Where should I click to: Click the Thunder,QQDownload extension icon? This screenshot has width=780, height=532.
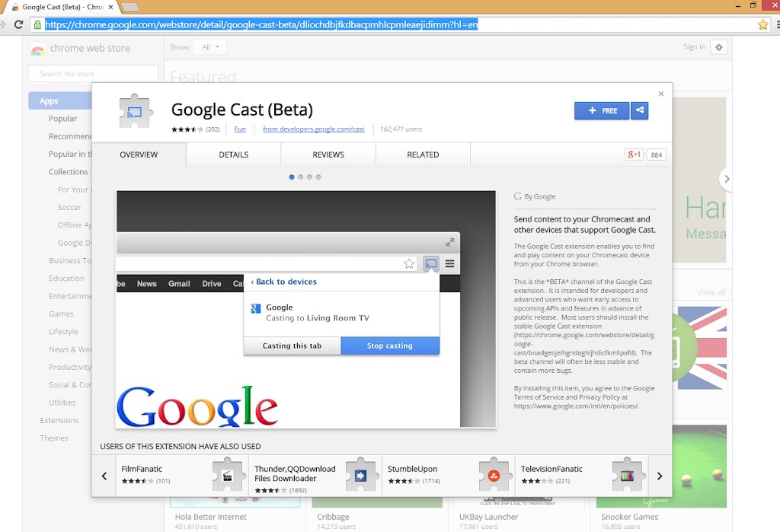[x=360, y=476]
